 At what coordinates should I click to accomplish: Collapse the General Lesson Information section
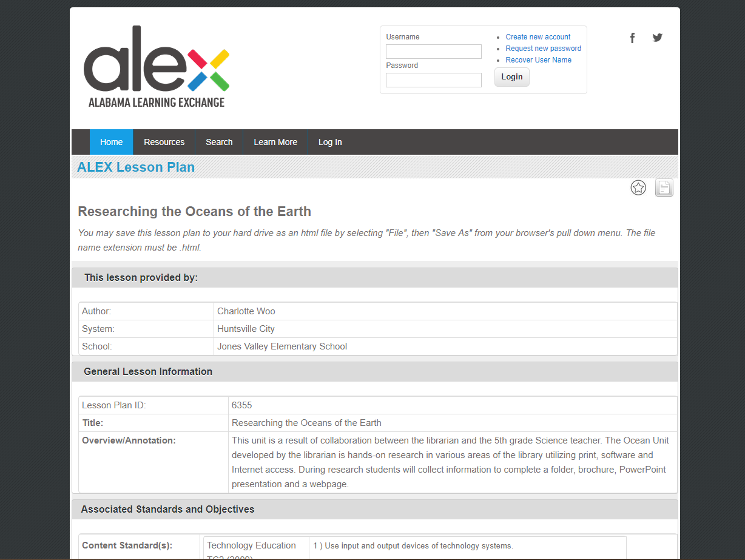point(148,371)
